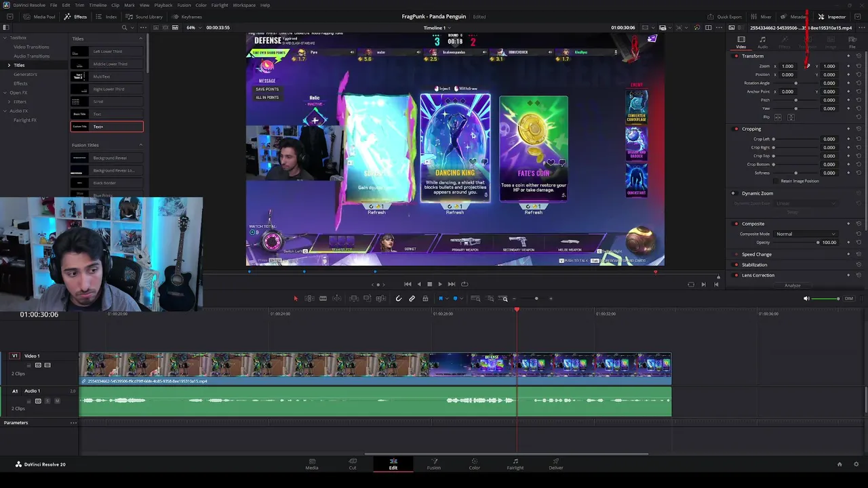The height and width of the screenshot is (488, 868).
Task: Expand the Filters tree item
Action: pyautogui.click(x=9, y=102)
